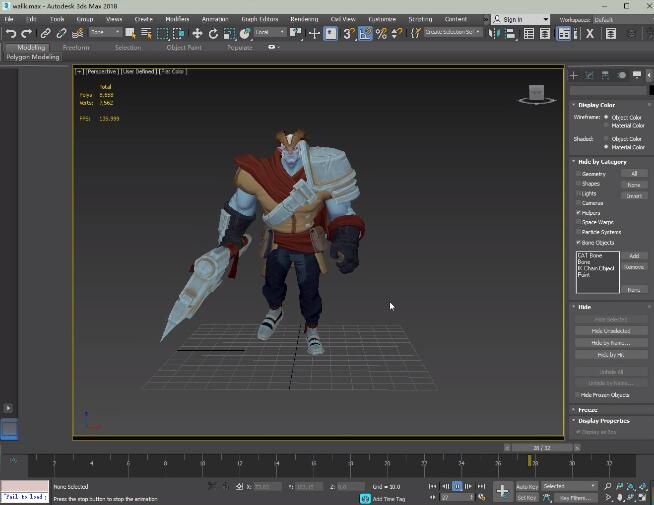Pause the animation playback
This screenshot has height=505, width=654.
pos(457,486)
